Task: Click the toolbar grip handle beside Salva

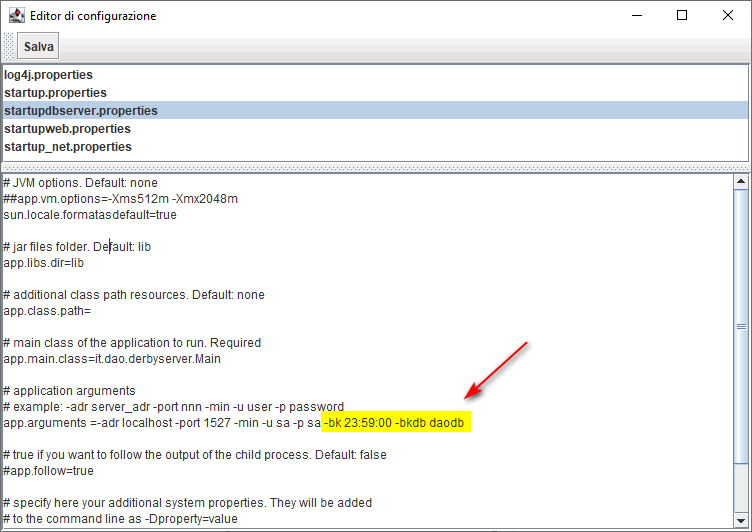Action: click(x=9, y=47)
